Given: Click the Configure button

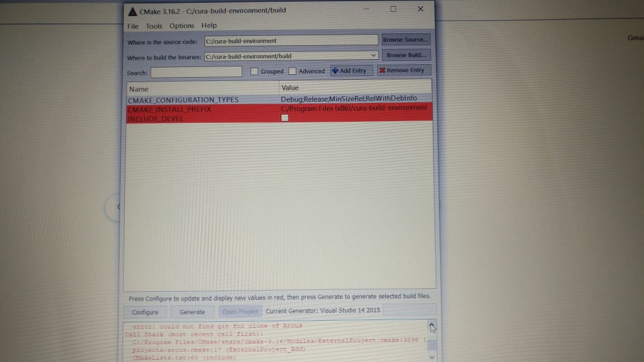Looking at the screenshot, I should tap(145, 312).
